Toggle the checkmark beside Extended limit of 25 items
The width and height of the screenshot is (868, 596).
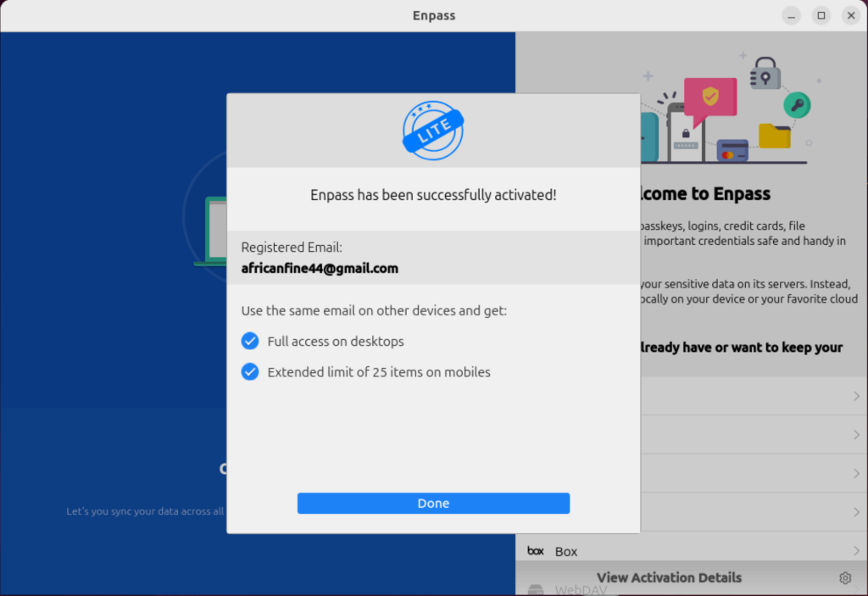tap(250, 371)
